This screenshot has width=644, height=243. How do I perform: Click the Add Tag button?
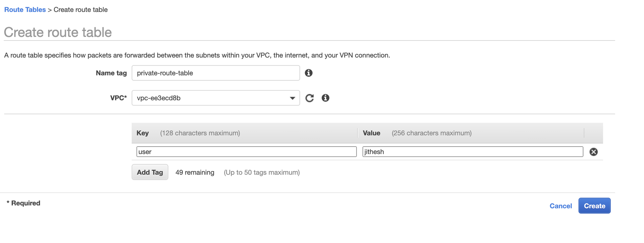pyautogui.click(x=150, y=172)
